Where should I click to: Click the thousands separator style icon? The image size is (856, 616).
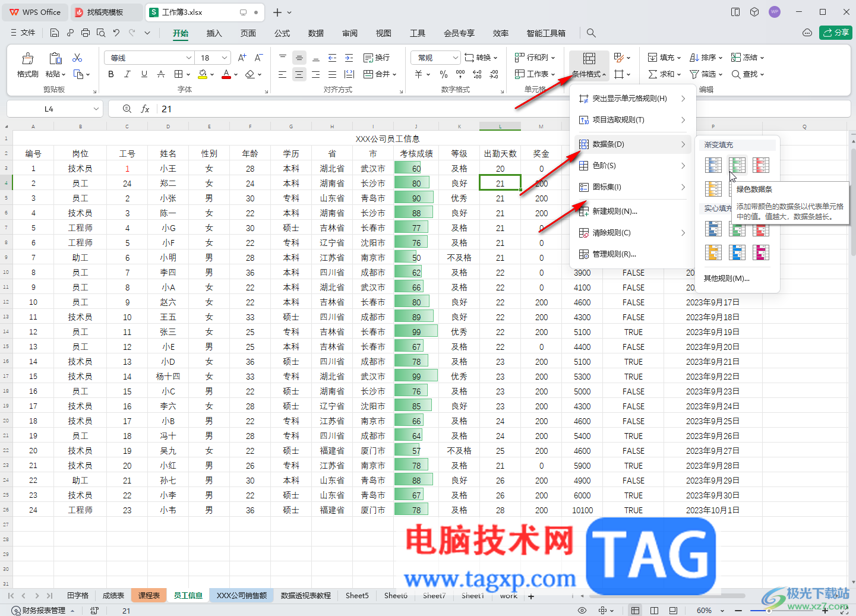coord(460,74)
